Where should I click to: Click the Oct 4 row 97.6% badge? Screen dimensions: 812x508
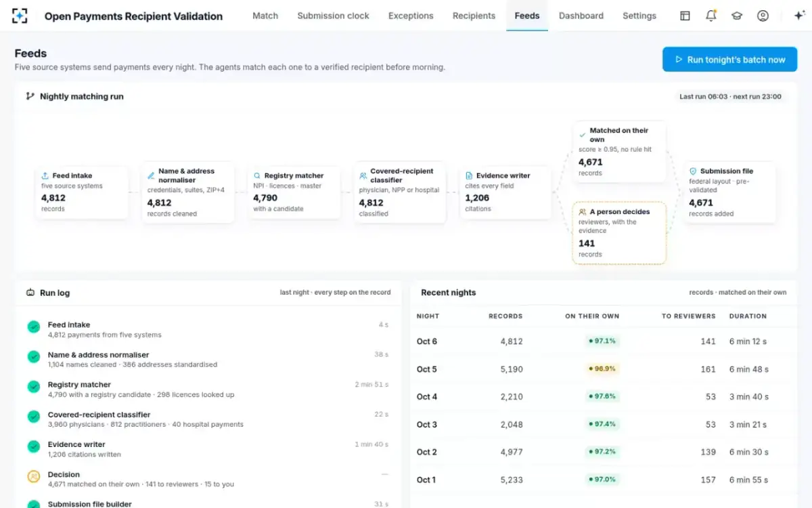602,397
